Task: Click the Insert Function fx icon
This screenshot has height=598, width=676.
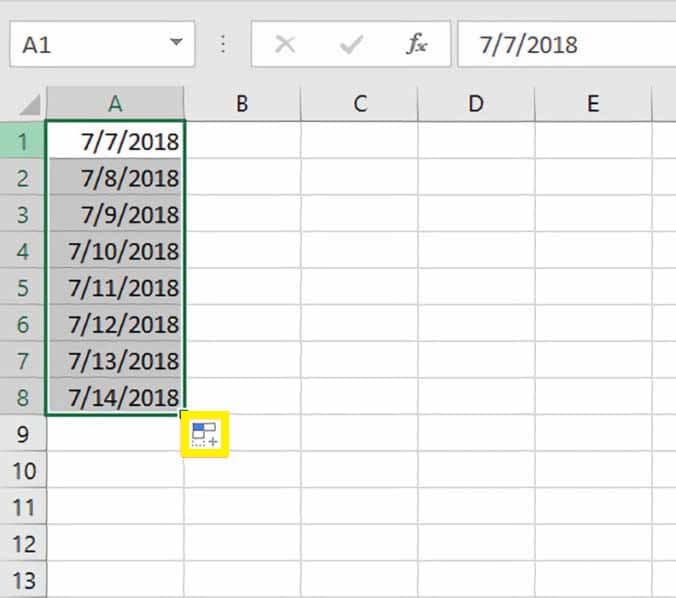Action: pos(416,44)
